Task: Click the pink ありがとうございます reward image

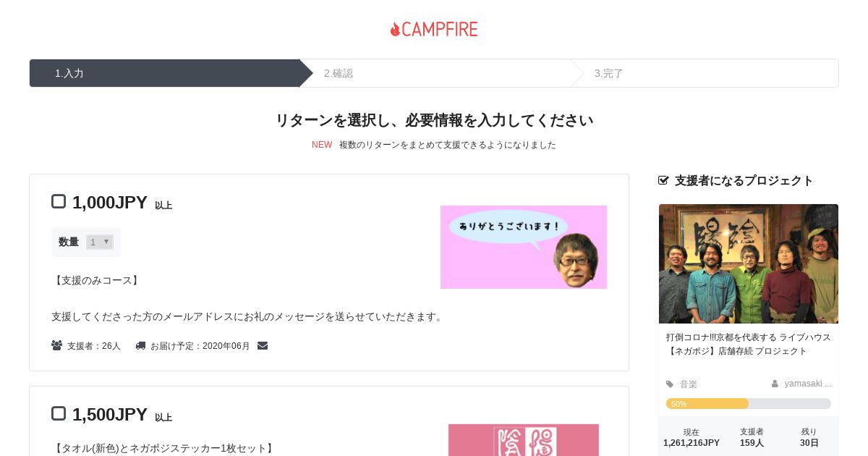Action: pyautogui.click(x=524, y=247)
